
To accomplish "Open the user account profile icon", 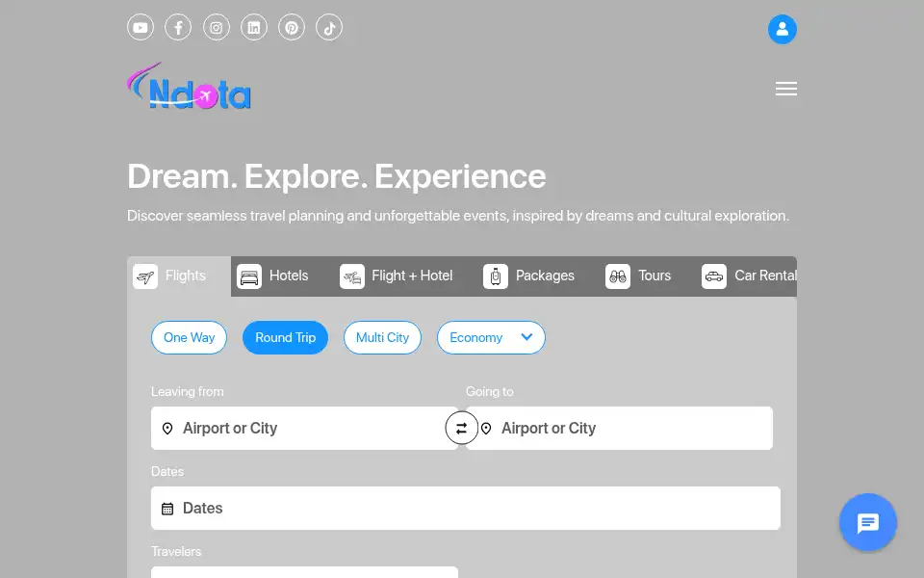I will (x=782, y=29).
